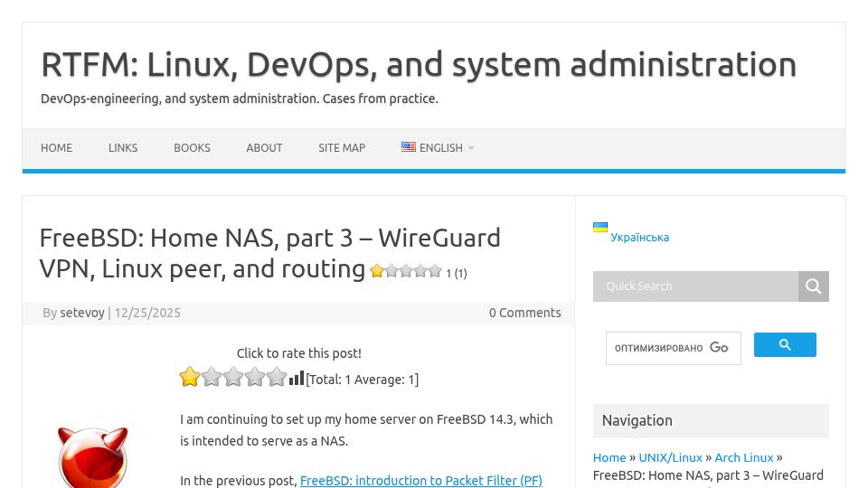Screen dimensions: 868x488
Task: Click the site tagline about DevOps-engineering
Action: [x=239, y=99]
